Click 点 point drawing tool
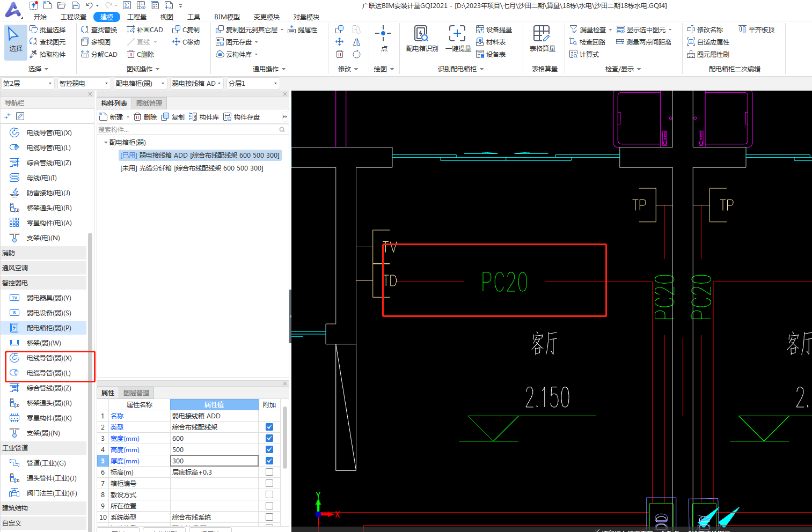 pos(383,38)
